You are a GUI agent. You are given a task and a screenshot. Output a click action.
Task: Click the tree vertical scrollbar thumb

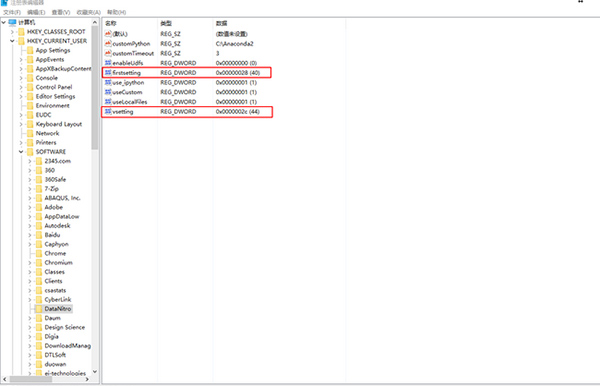[x=95, y=88]
